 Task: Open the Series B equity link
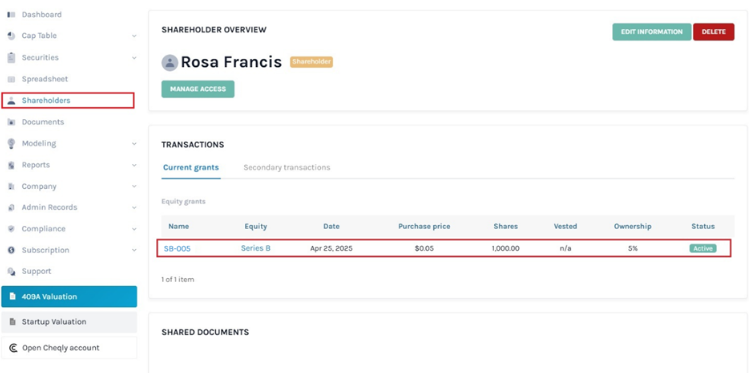point(256,248)
